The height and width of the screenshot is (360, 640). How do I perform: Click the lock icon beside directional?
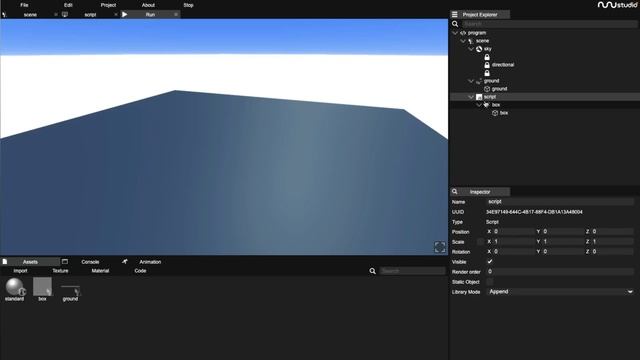(487, 65)
